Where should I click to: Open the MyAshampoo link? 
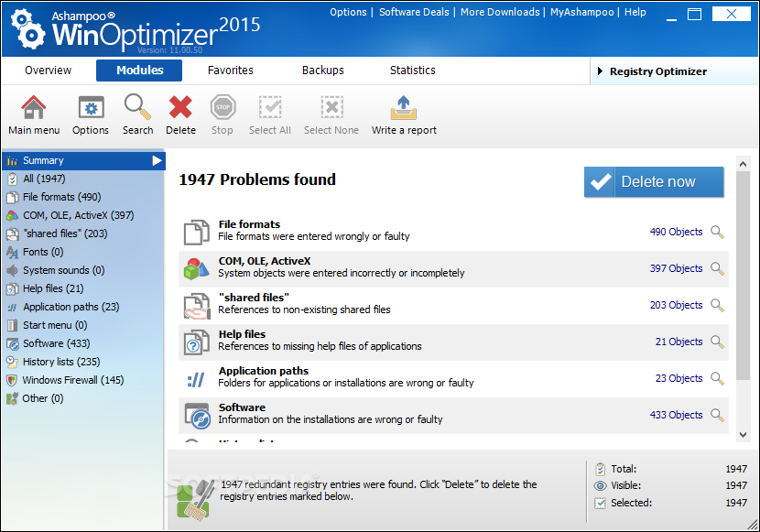pos(581,12)
